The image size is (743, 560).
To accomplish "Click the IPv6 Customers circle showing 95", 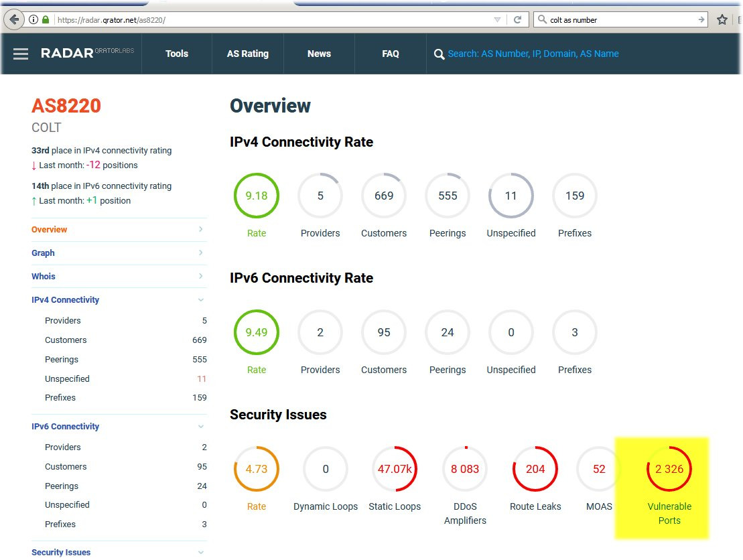I will point(384,332).
